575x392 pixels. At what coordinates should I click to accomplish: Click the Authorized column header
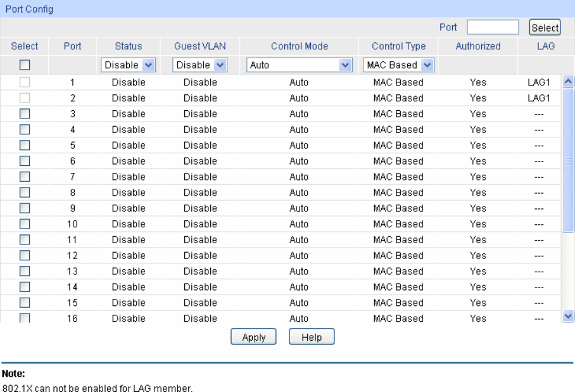tap(477, 46)
